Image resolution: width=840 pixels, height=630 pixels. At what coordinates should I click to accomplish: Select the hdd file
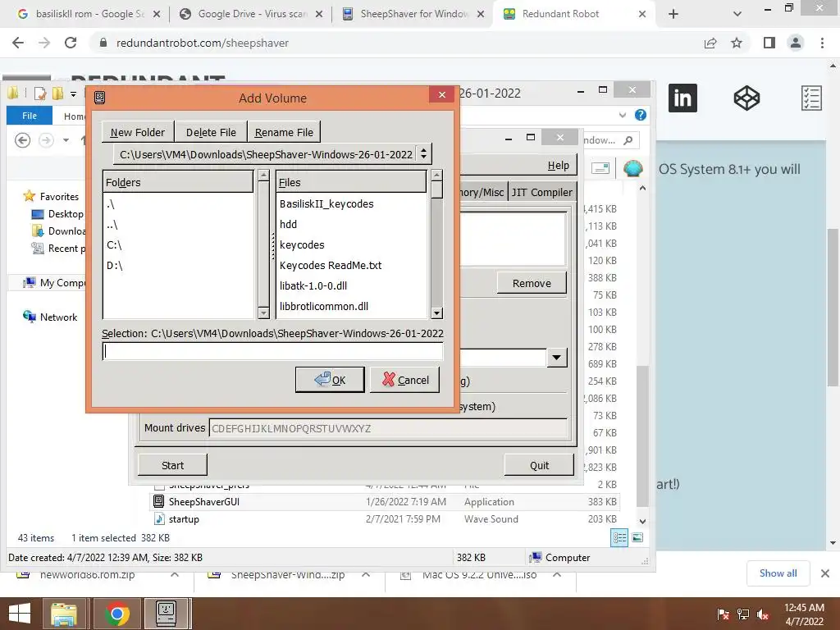click(288, 224)
